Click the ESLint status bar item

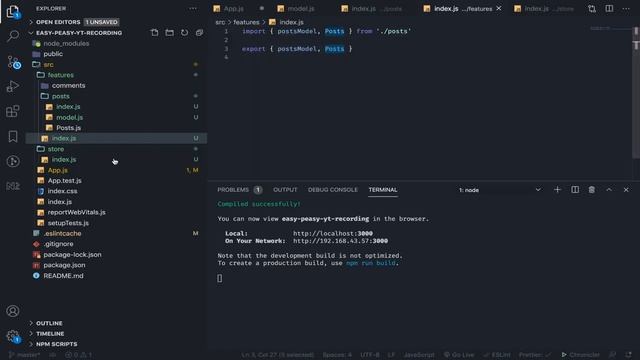pyautogui.click(x=497, y=355)
